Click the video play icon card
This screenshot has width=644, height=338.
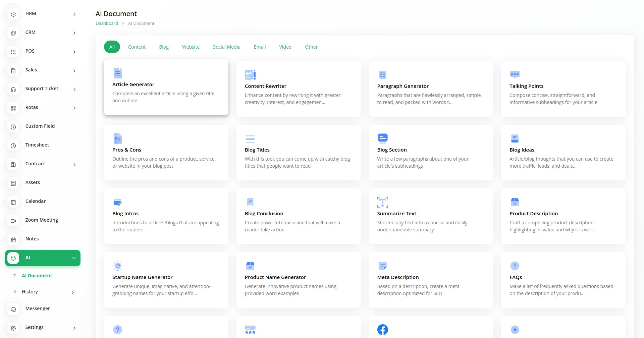pos(563,327)
